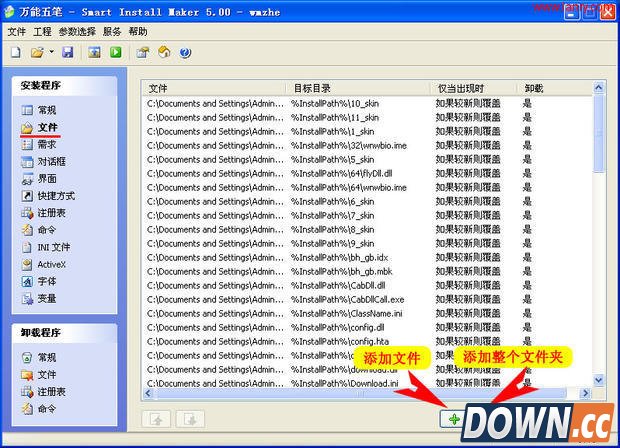Image resolution: width=620 pixels, height=448 pixels.
Task: Select the row %InstallPath%\11_skin
Action: [368, 117]
